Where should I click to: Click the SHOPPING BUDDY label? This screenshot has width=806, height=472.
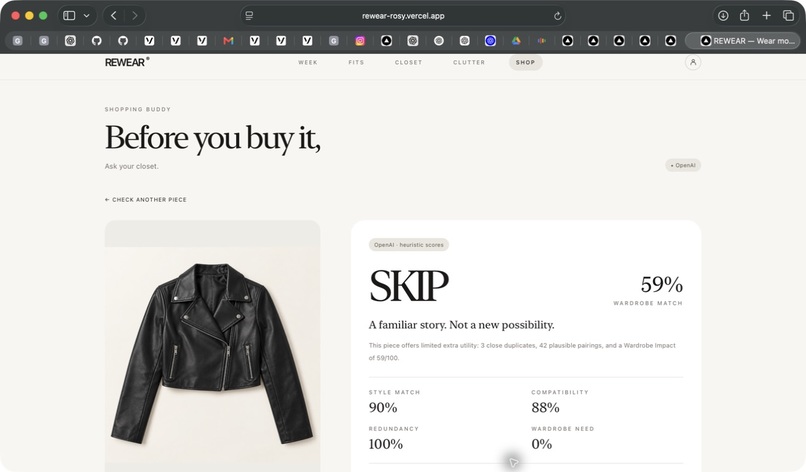click(138, 109)
